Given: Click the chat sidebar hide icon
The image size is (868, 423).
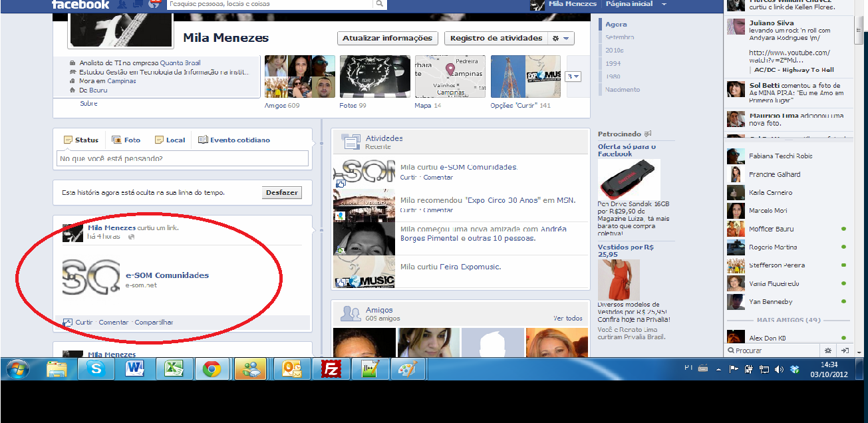Looking at the screenshot, I should pyautogui.click(x=845, y=351).
